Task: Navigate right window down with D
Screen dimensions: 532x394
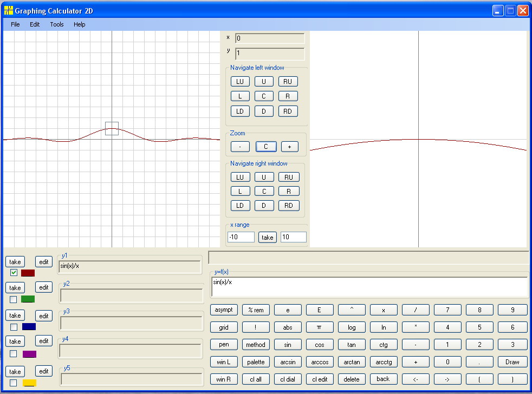Action: (264, 206)
